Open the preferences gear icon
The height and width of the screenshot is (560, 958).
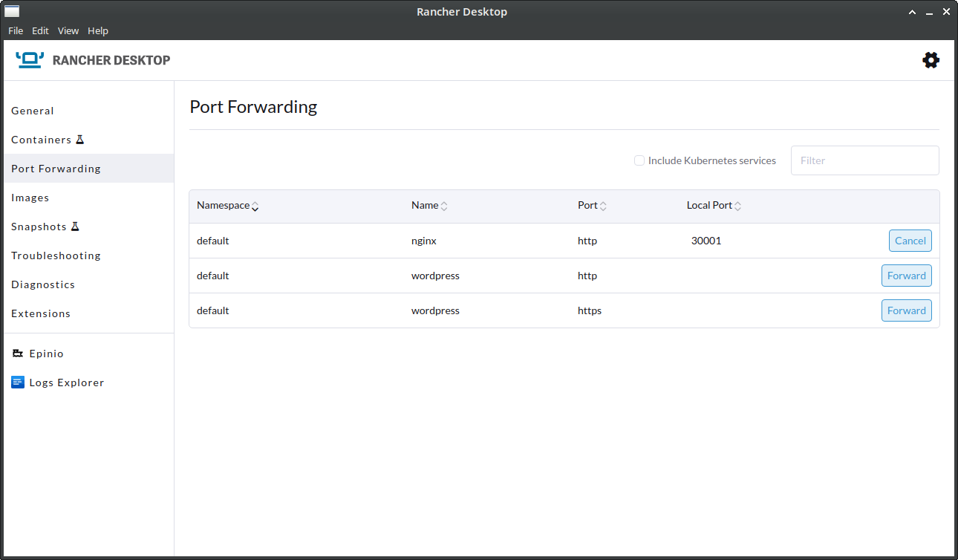pos(931,60)
